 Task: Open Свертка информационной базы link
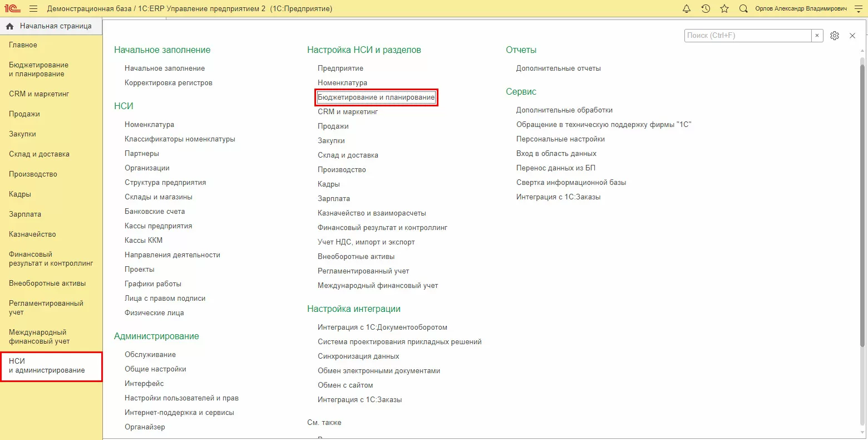coord(571,183)
